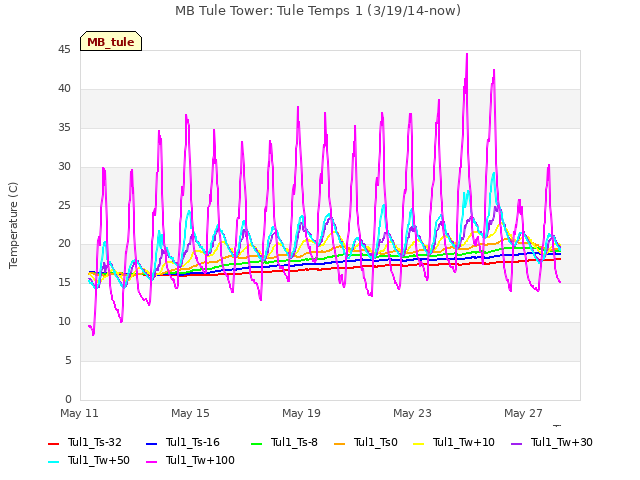
Task: Click the 20 y-axis tick label
Action: point(64,244)
